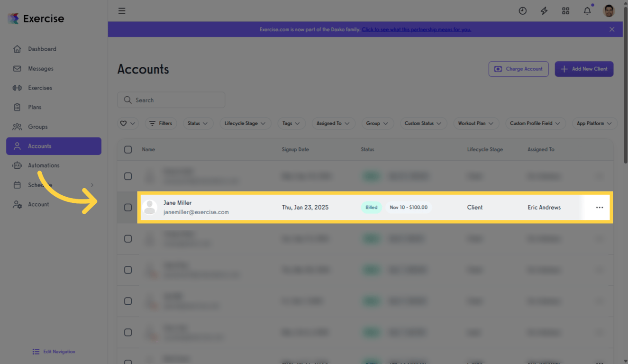Click the lightning quick-actions icon
Screen dimensions: 628x364
[x=544, y=10]
